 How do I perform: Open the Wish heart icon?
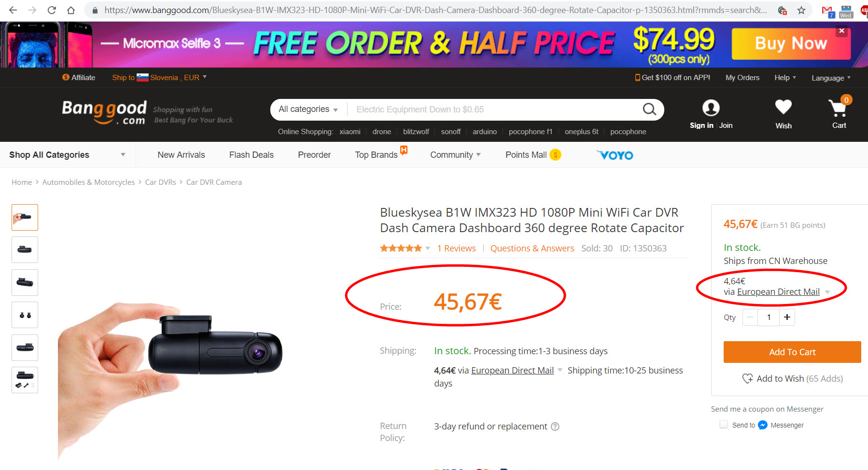783,107
